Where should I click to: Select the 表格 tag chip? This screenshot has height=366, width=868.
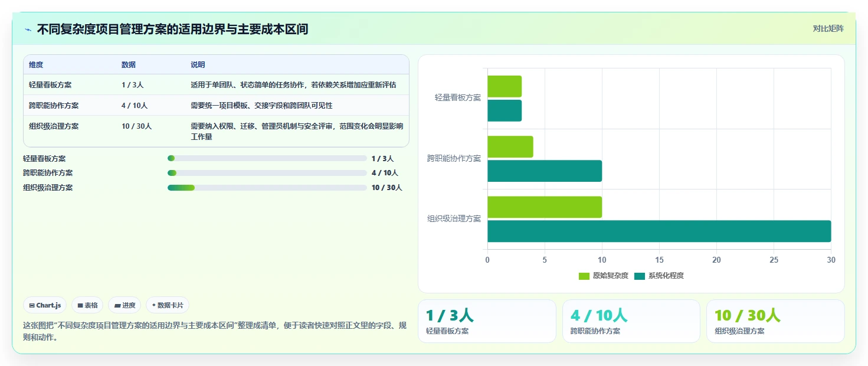coord(87,305)
